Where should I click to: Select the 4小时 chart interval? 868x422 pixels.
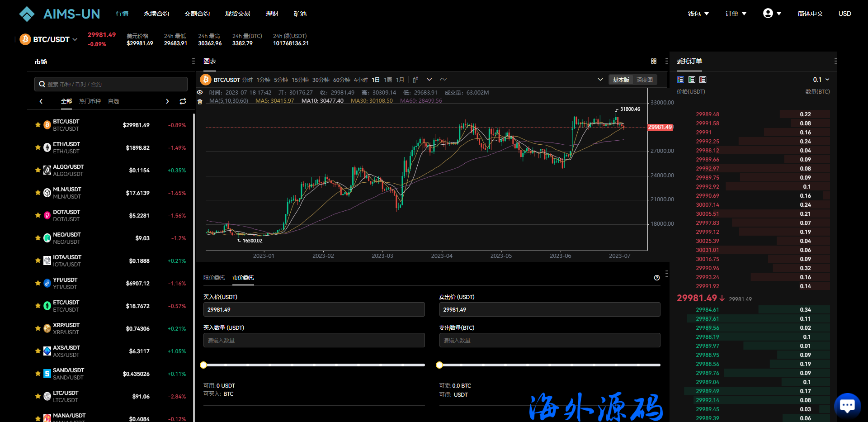coord(360,80)
